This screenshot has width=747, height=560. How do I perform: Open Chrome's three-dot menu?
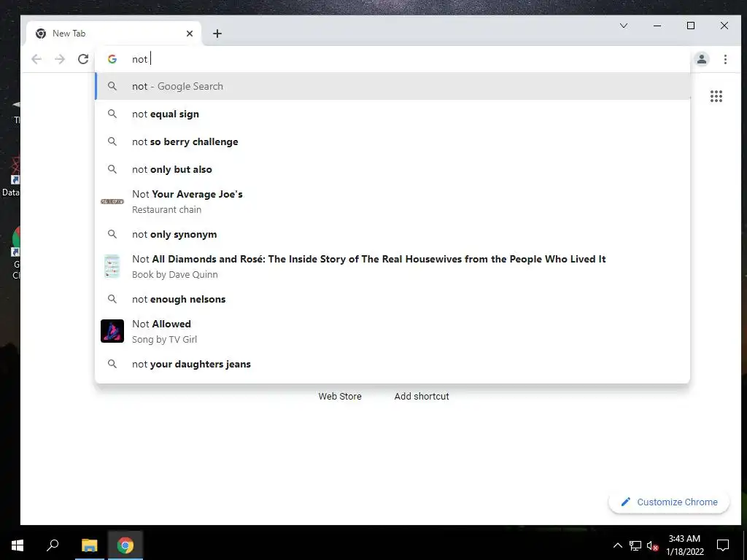click(725, 59)
